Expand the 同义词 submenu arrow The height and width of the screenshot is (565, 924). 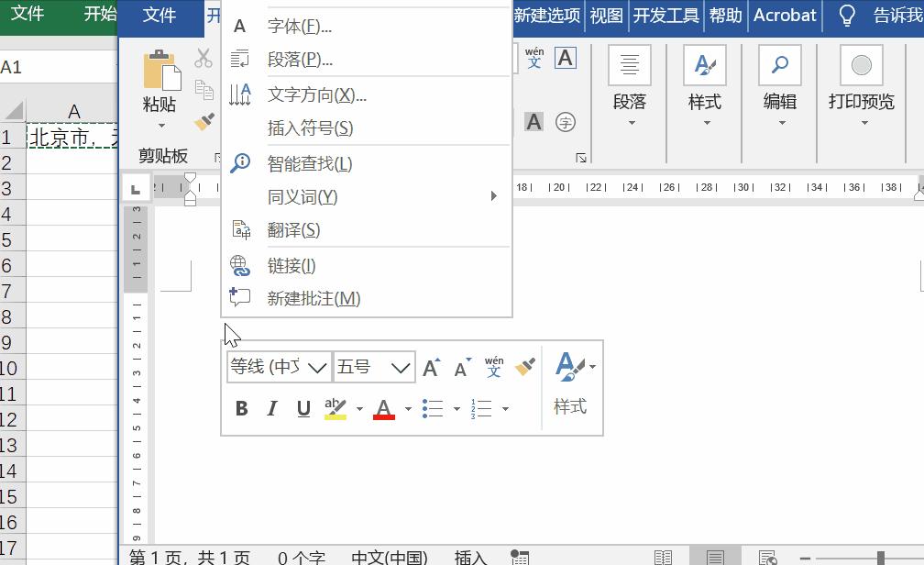click(492, 195)
